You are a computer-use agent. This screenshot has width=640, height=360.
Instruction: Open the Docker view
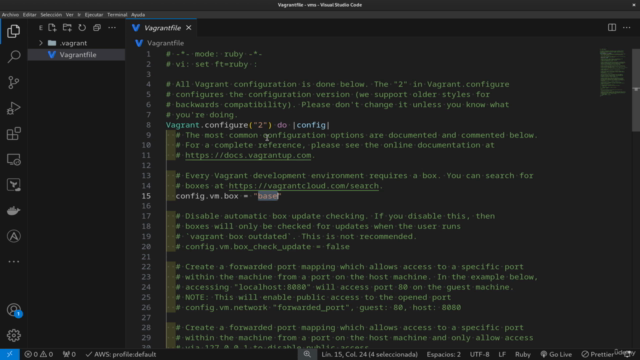coord(13,211)
